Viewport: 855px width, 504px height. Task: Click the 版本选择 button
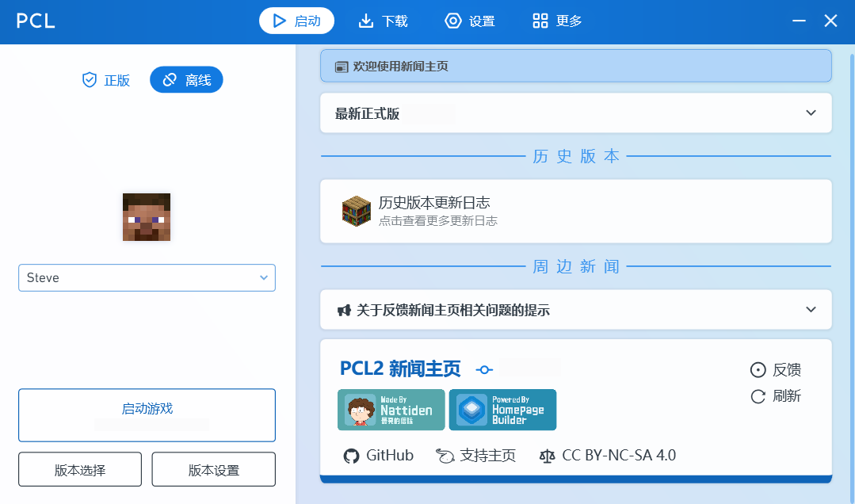coord(80,469)
